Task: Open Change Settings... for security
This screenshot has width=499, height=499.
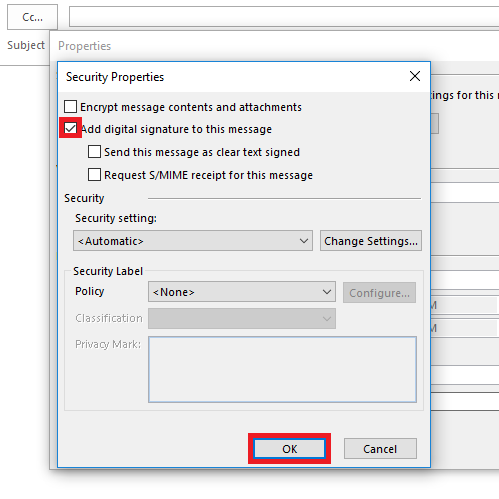Action: coord(371,241)
